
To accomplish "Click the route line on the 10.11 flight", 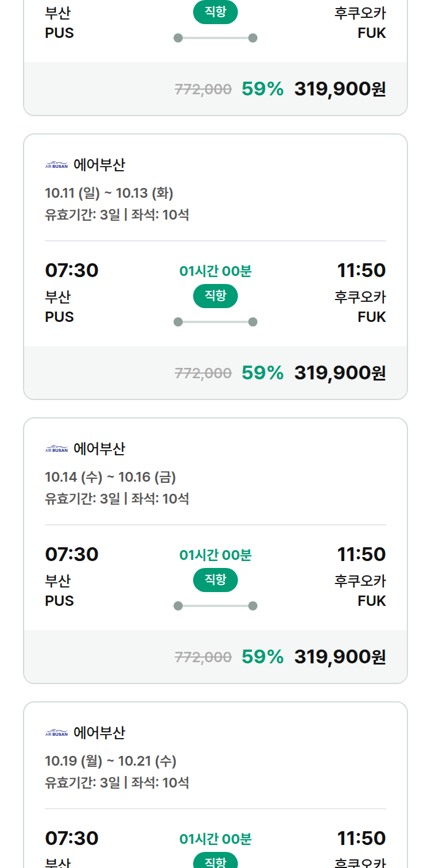I will (215, 322).
